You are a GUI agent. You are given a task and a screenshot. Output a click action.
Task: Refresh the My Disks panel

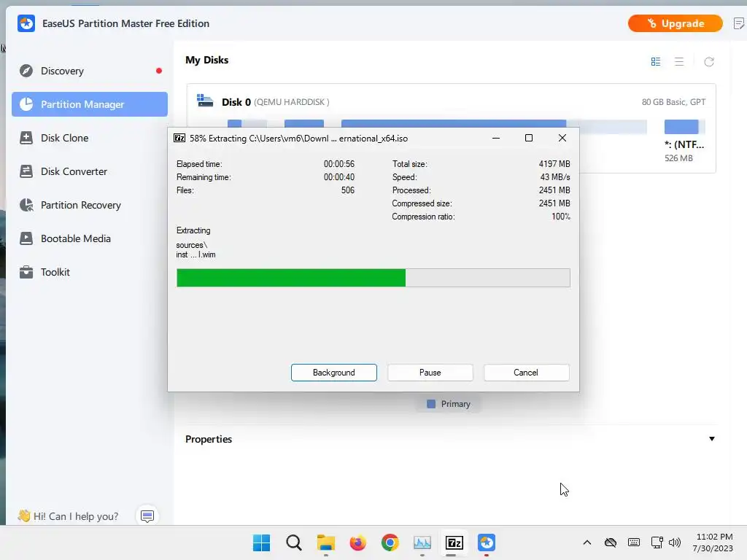coord(709,62)
